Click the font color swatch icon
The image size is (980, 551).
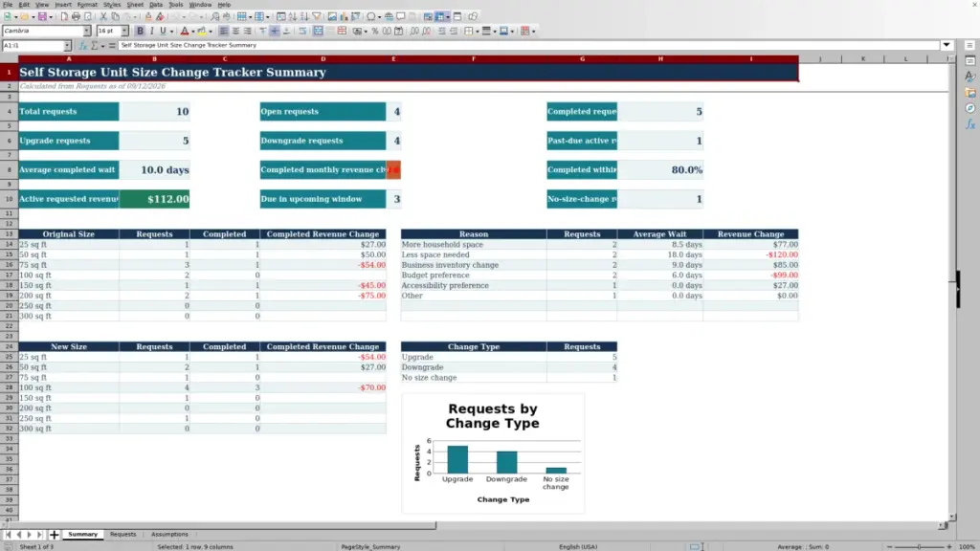(x=184, y=31)
